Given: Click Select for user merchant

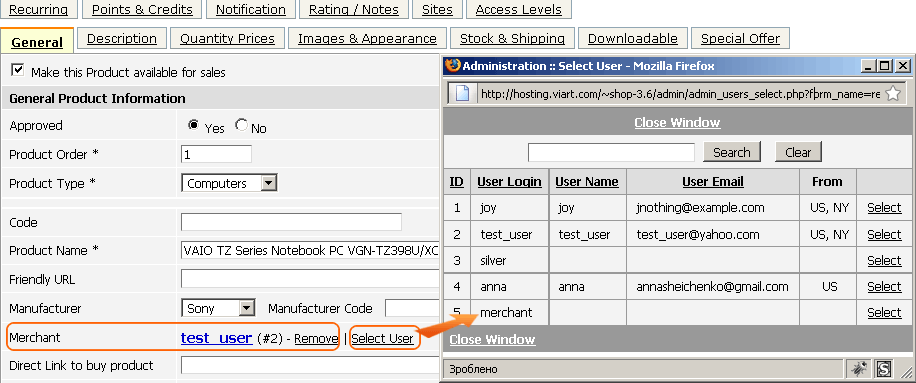Looking at the screenshot, I should pos(884,312).
